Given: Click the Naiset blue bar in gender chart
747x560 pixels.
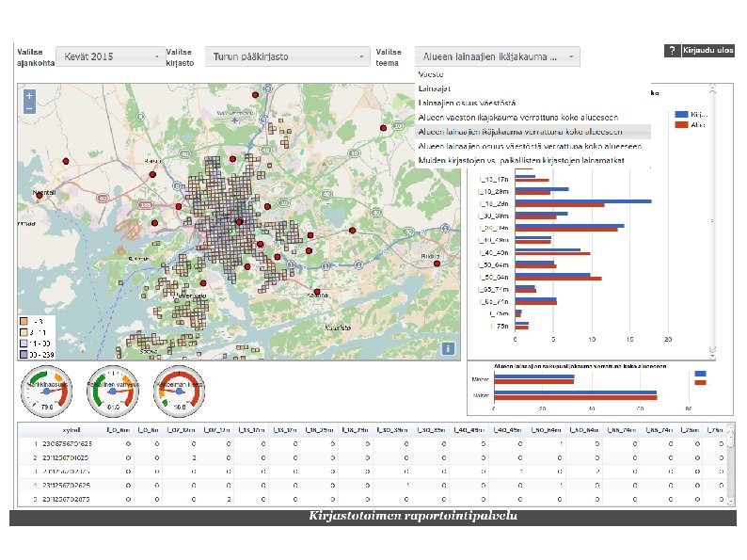Looking at the screenshot, I should point(576,393).
